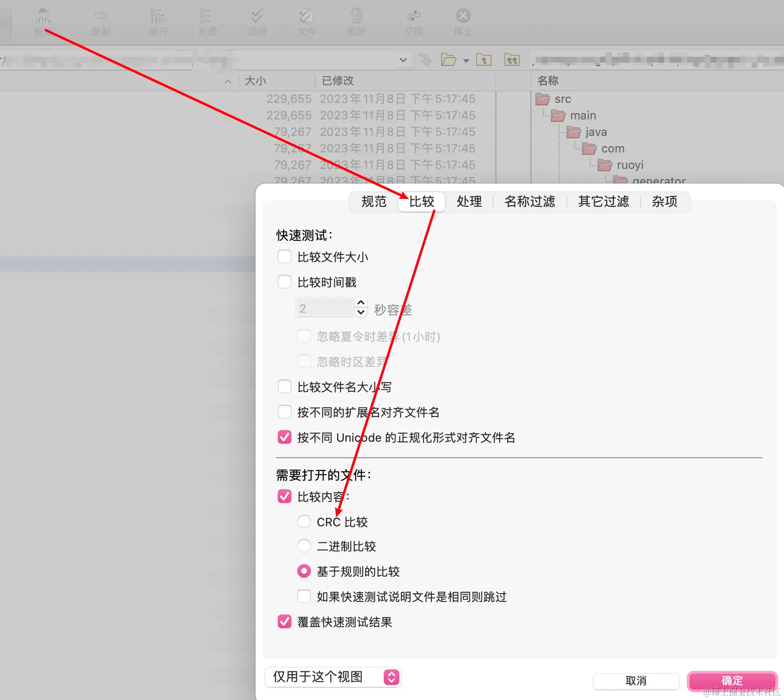Switch to the 名称过滤 tab

click(530, 201)
